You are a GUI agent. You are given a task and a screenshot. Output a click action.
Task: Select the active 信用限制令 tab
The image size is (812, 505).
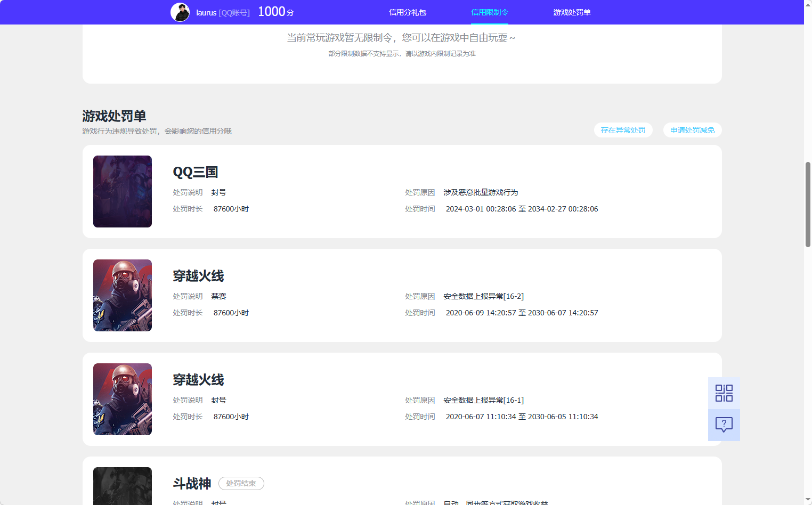tap(489, 12)
